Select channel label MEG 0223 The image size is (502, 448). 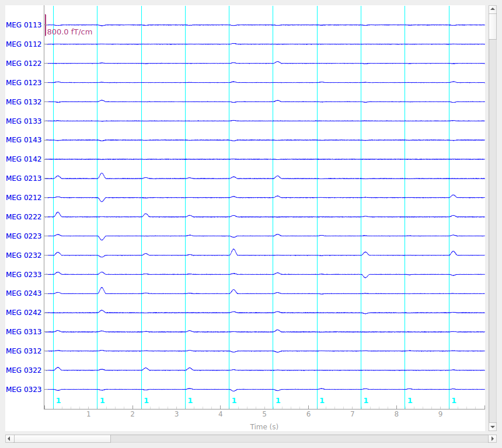pyautogui.click(x=24, y=236)
